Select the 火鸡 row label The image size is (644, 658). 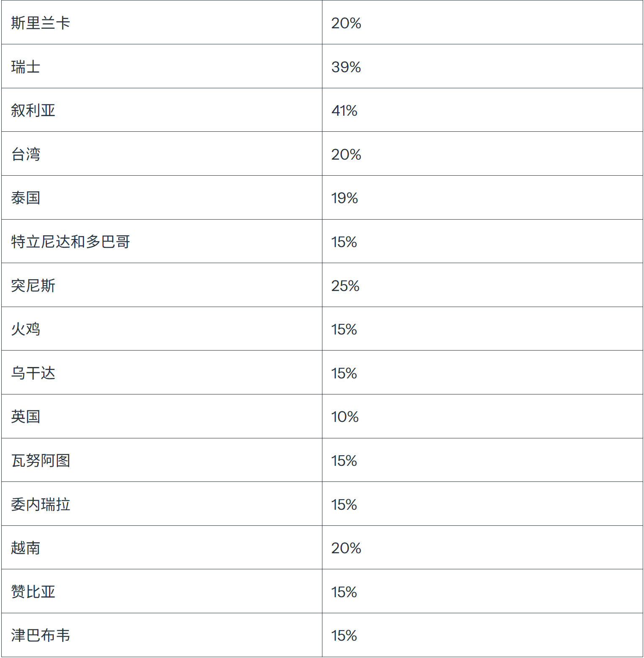(26, 329)
